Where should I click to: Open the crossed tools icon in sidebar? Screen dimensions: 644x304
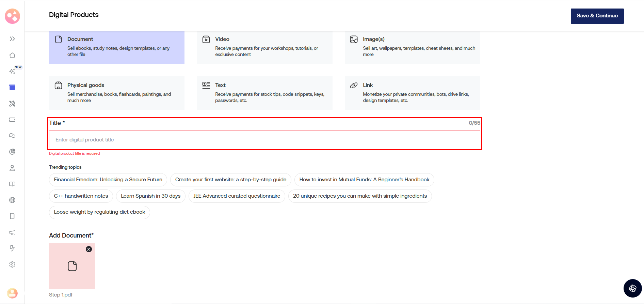click(12, 104)
